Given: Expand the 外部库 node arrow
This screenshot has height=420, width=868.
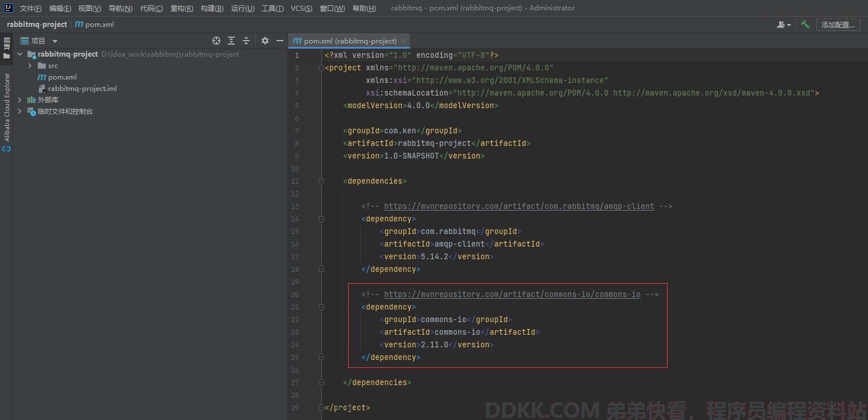Looking at the screenshot, I should [20, 100].
